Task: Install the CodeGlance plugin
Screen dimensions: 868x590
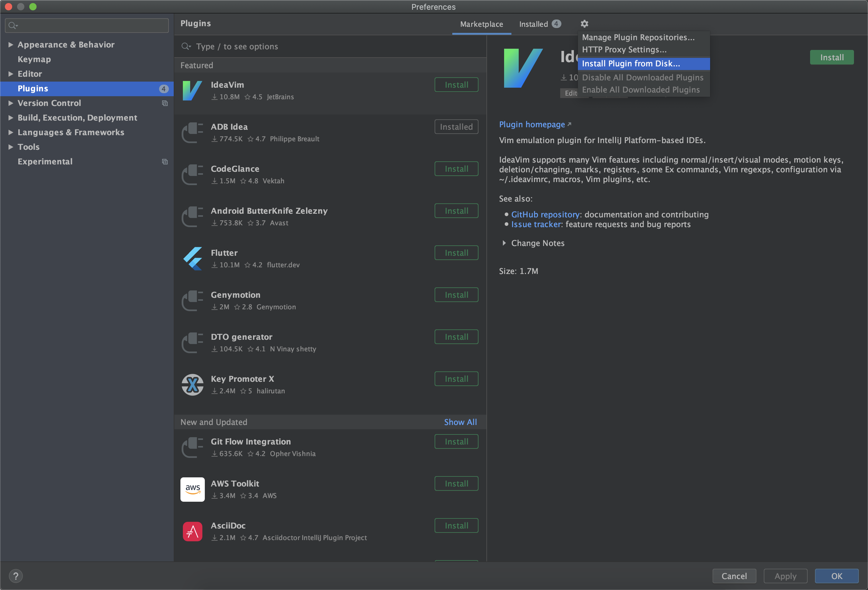Action: point(456,169)
